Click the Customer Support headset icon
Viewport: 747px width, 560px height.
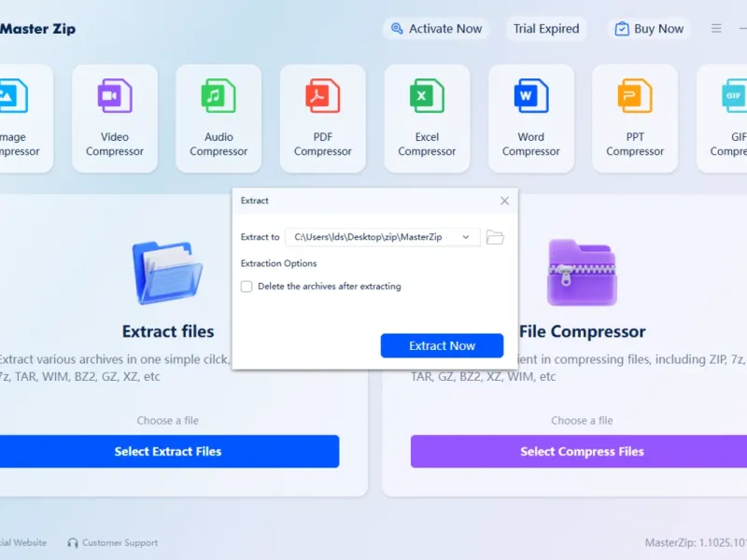(x=73, y=543)
